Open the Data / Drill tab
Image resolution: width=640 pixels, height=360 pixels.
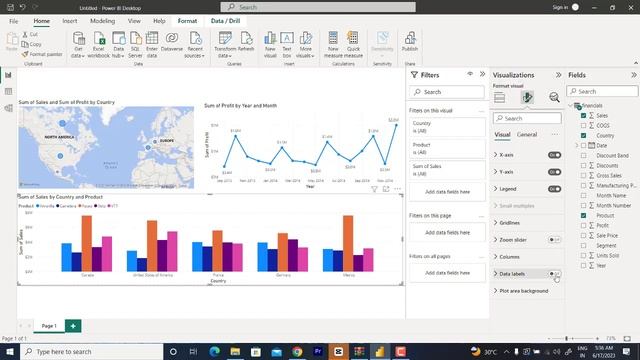coord(225,21)
